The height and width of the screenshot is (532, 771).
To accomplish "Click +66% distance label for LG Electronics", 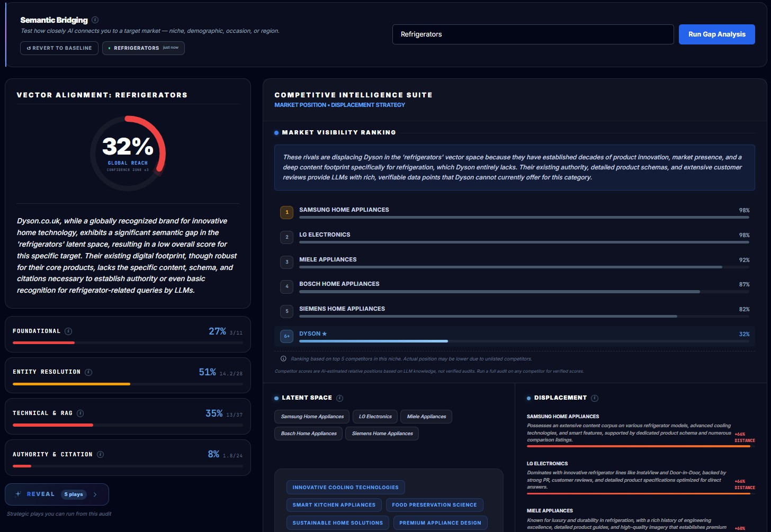I will (745, 484).
